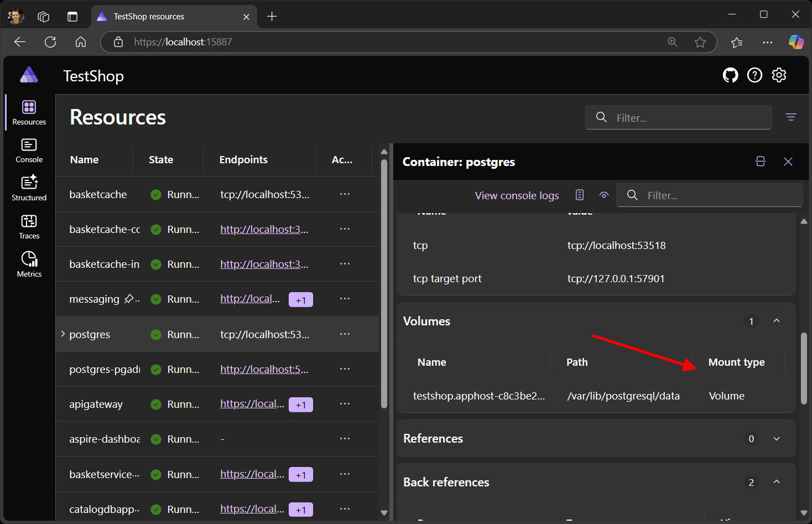The height and width of the screenshot is (524, 812).
Task: Open actions menu for postgres row
Action: coord(345,334)
